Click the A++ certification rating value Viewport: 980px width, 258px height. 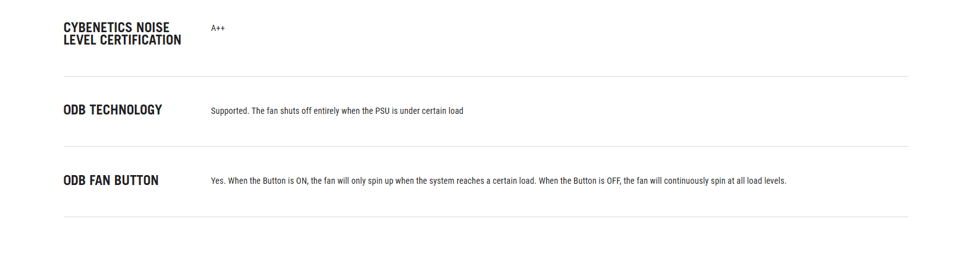(218, 28)
